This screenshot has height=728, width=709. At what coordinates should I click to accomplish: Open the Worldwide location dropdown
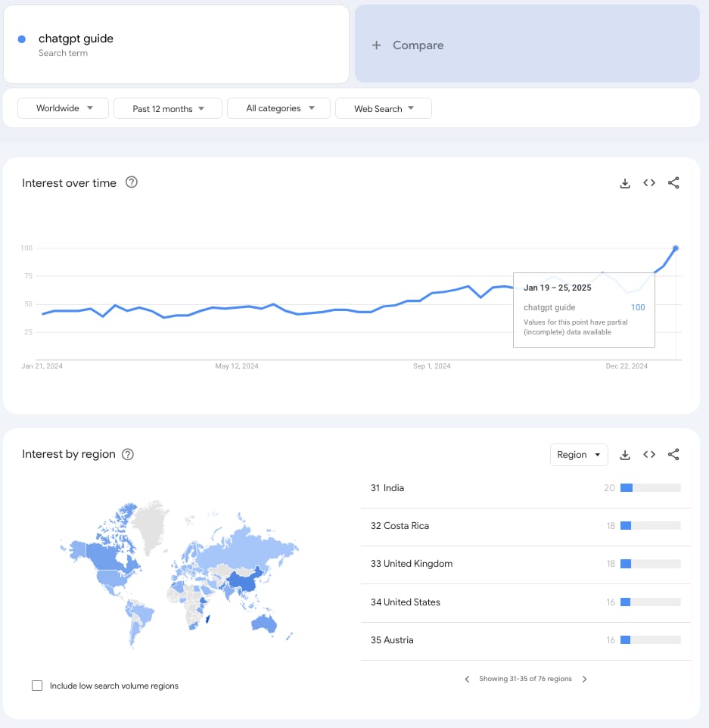point(64,108)
